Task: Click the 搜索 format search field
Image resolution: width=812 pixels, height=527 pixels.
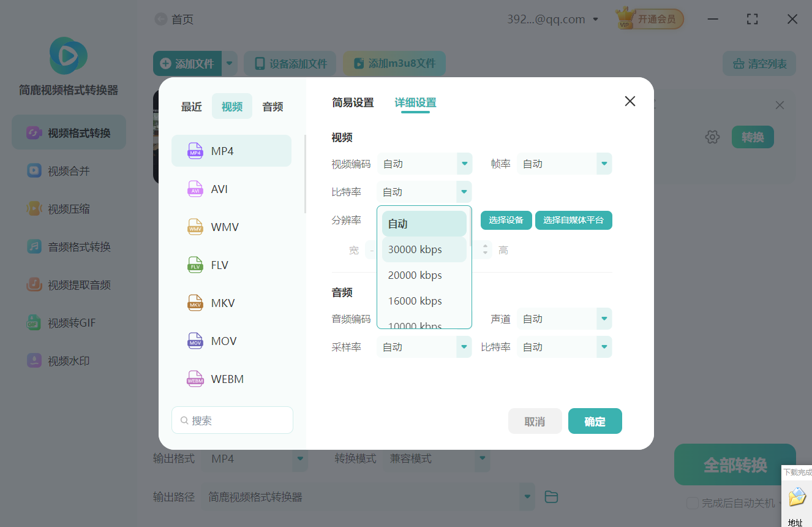Action: pos(232,420)
